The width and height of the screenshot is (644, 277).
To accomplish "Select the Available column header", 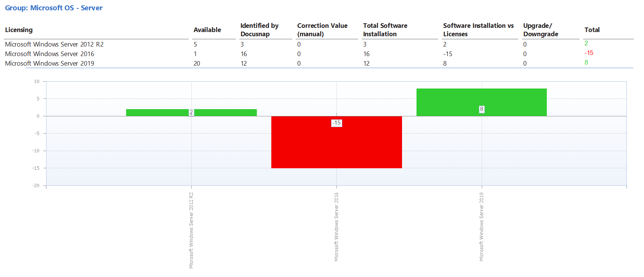I will (207, 30).
